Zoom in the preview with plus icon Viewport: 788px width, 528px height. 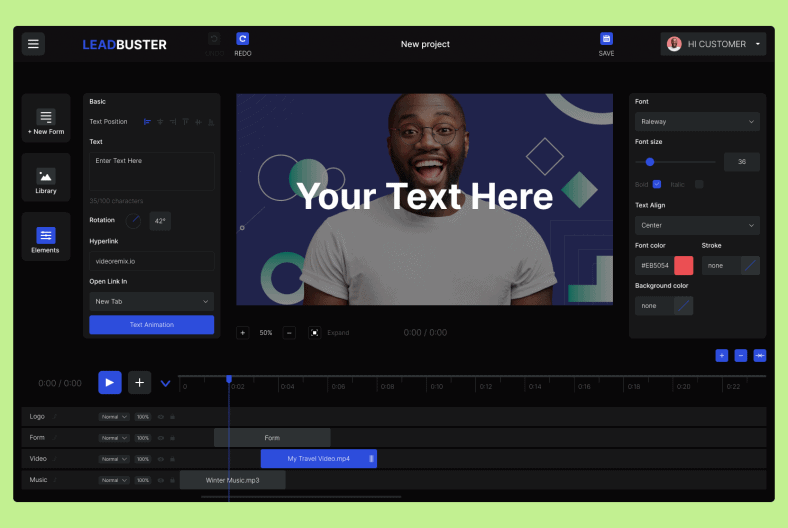(243, 333)
